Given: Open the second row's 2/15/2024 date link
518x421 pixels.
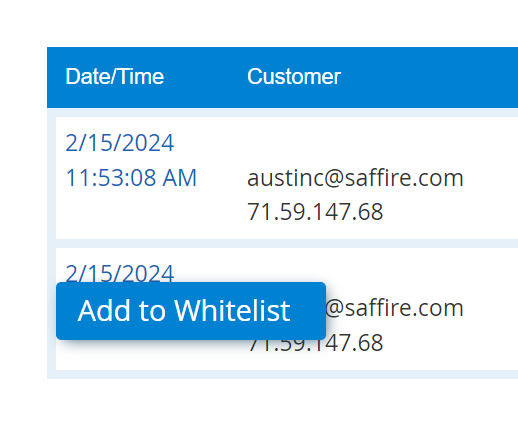Looking at the screenshot, I should pyautogui.click(x=120, y=273).
